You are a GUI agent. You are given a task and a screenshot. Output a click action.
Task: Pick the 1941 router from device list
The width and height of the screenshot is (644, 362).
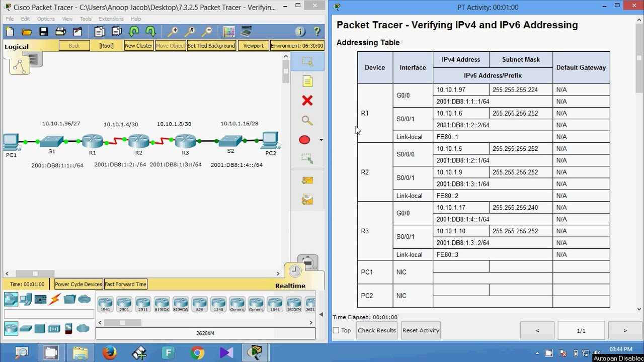pos(105,304)
